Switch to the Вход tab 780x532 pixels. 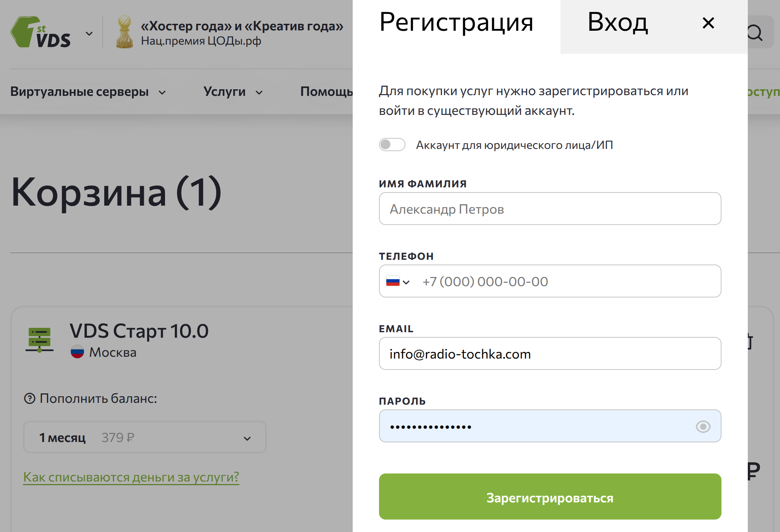point(618,23)
